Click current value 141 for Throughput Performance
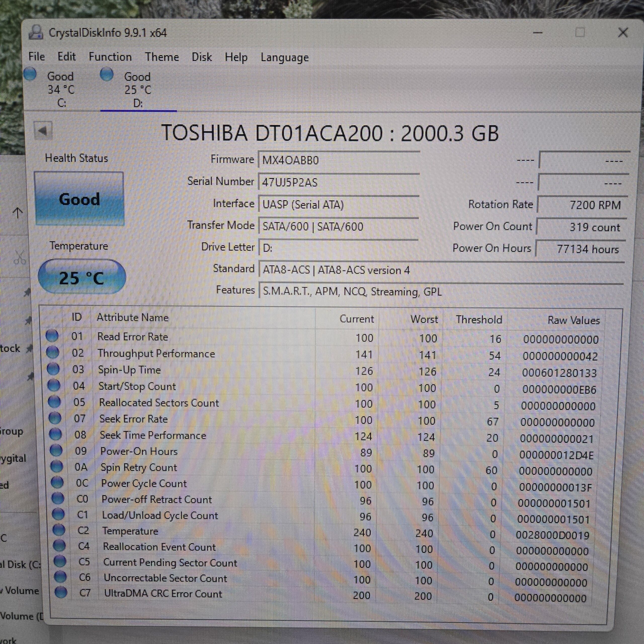This screenshot has height=644, width=644. (364, 354)
